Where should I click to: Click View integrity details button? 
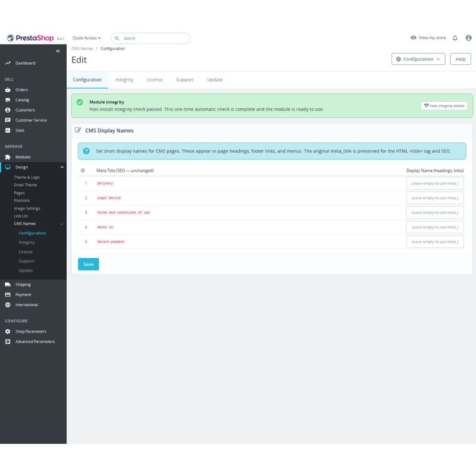click(444, 106)
